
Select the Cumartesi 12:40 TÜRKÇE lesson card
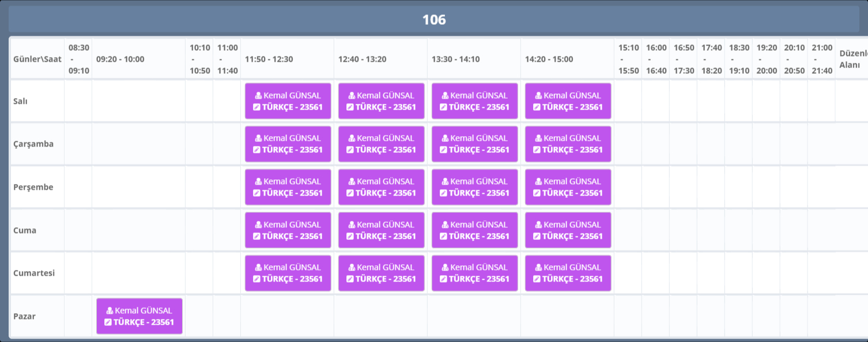pos(382,273)
